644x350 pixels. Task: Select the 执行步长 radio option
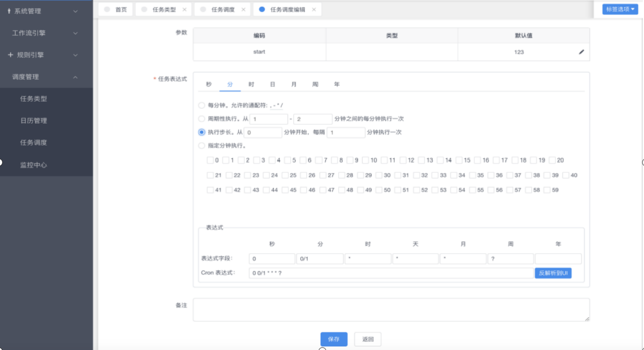202,132
